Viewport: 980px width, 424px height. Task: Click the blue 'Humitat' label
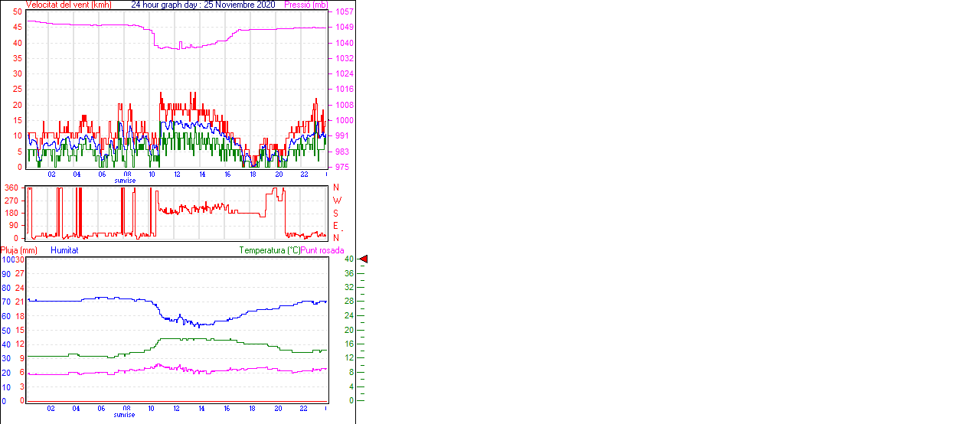[64, 250]
